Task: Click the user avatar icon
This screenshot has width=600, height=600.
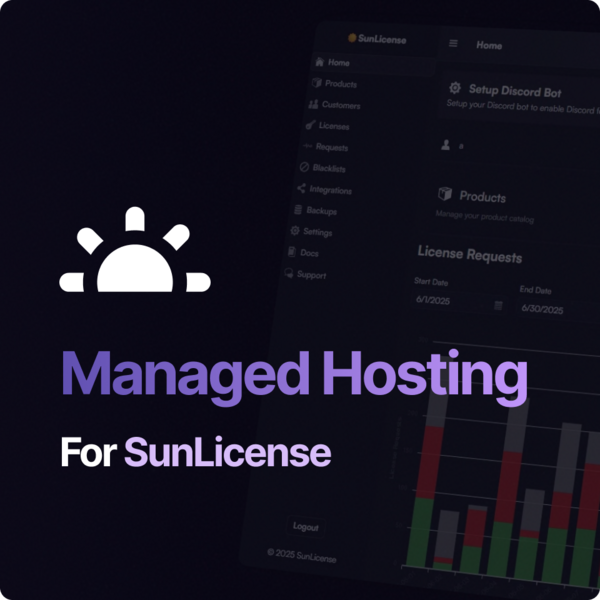Action: pos(445,145)
